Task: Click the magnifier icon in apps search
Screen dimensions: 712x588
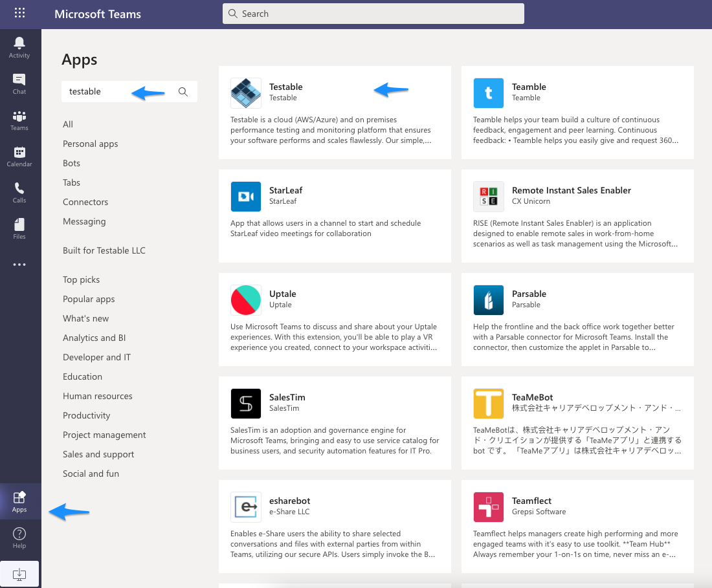Action: tap(183, 92)
